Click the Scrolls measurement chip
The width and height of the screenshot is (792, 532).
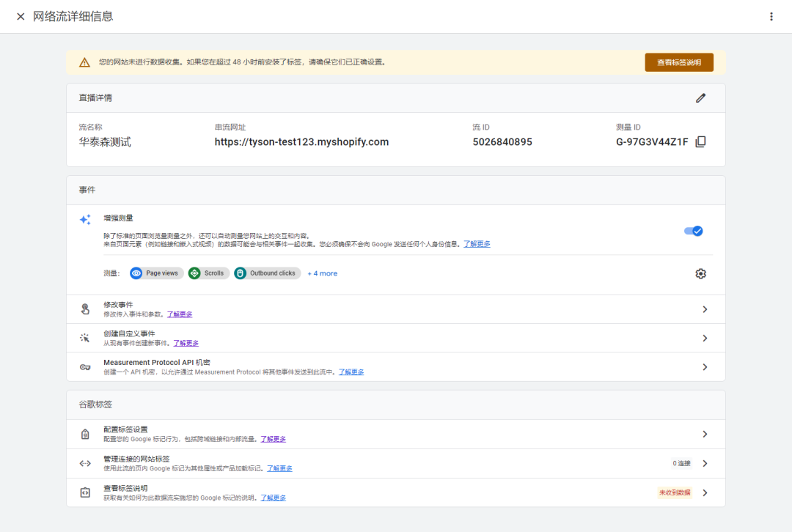208,273
